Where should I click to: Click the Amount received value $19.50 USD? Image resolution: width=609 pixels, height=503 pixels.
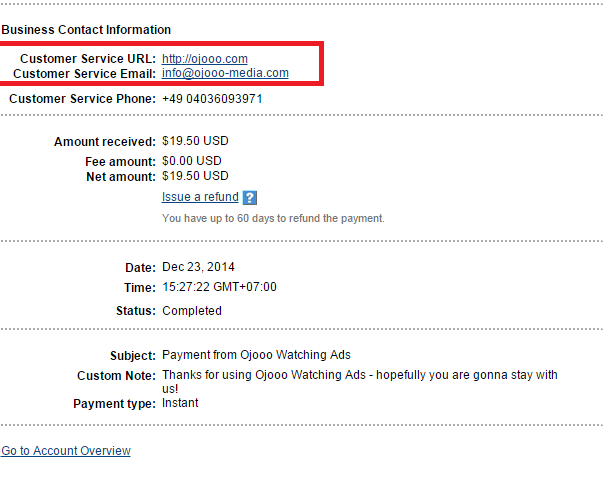pyautogui.click(x=195, y=141)
